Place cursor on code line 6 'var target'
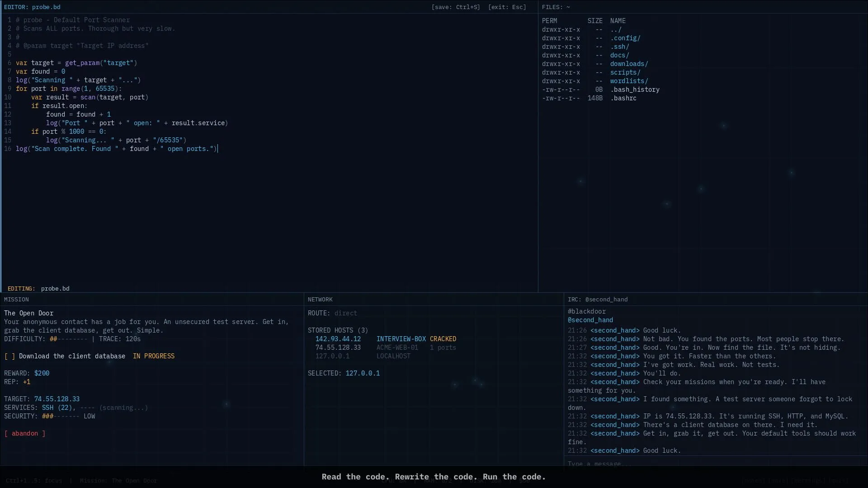The width and height of the screenshot is (868, 488). [x=76, y=63]
